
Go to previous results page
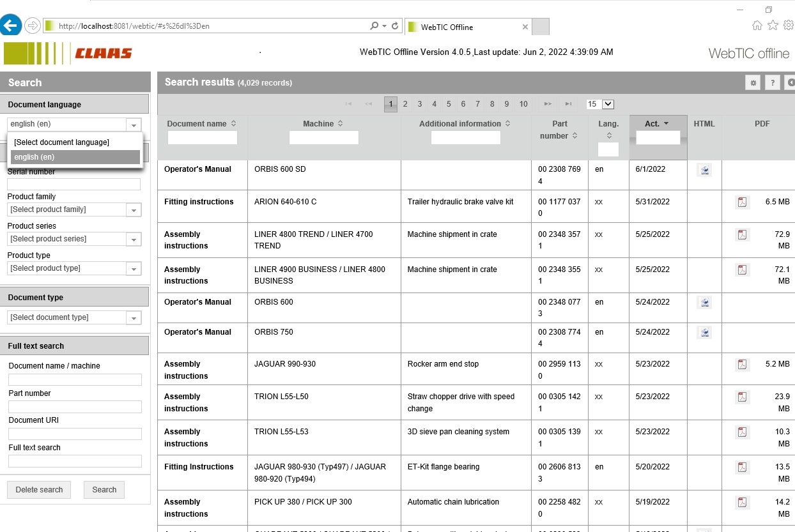[x=368, y=104]
